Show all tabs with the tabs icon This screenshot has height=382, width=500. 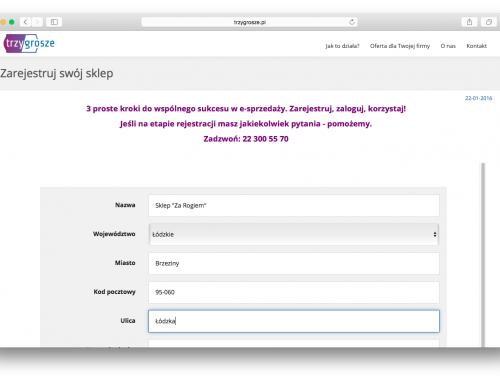489,22
